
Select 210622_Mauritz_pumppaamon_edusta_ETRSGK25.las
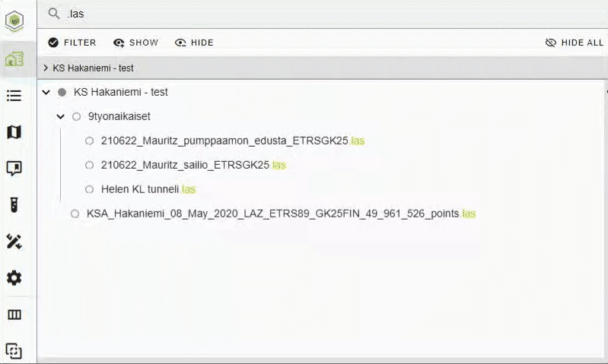[233, 141]
